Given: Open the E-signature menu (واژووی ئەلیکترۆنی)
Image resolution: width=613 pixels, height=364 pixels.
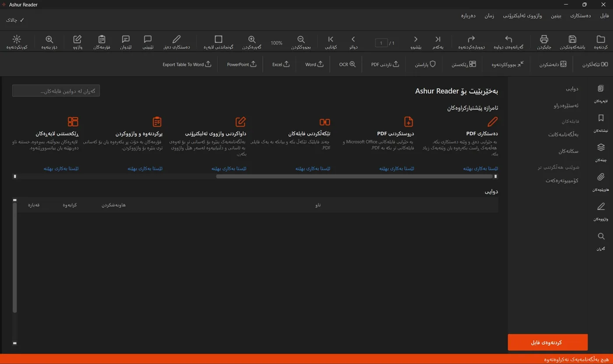Looking at the screenshot, I should pyautogui.click(x=522, y=16).
